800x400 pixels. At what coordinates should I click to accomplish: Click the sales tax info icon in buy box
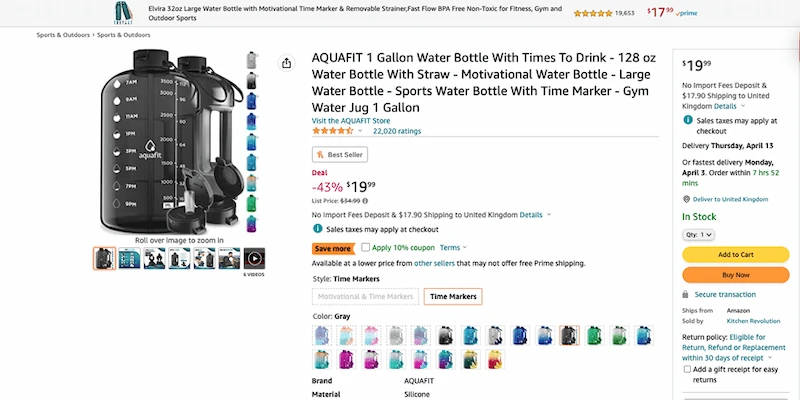(x=687, y=120)
